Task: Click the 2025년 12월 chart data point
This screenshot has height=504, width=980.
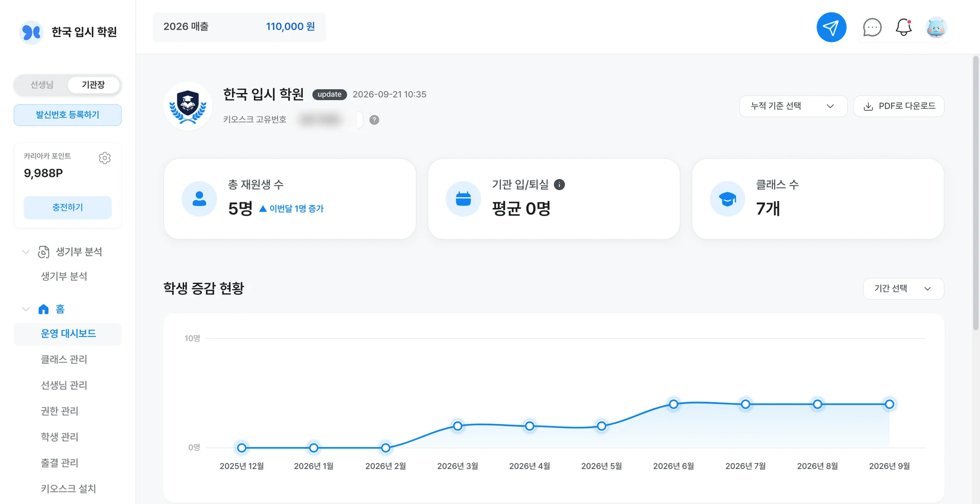Action: click(x=242, y=448)
